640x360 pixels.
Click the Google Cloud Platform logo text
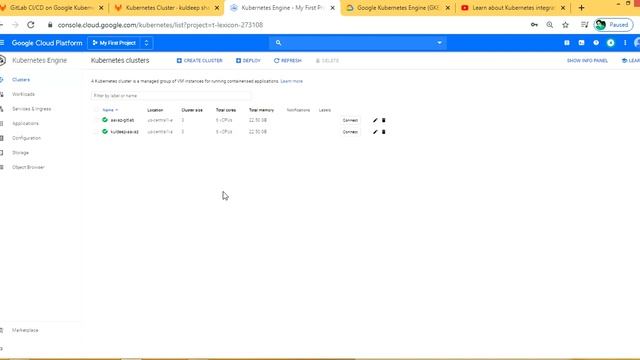click(x=47, y=43)
